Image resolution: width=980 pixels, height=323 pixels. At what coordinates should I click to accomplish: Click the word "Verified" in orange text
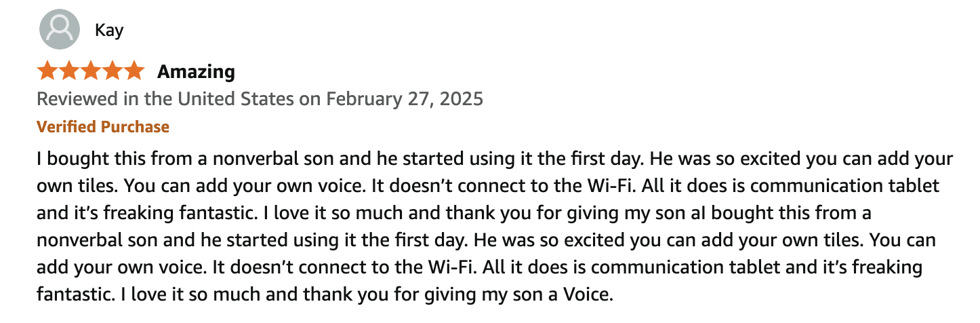pos(66,127)
